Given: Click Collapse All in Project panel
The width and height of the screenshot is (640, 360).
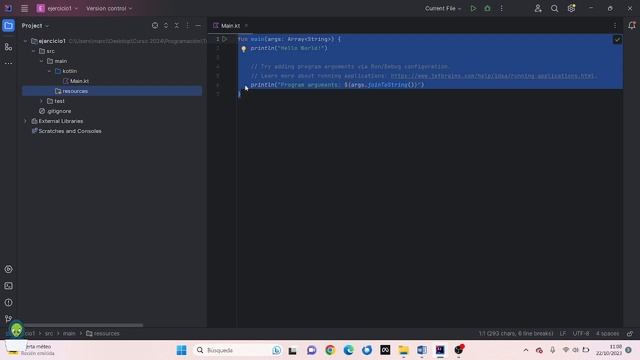Looking at the screenshot, I should tap(177, 25).
